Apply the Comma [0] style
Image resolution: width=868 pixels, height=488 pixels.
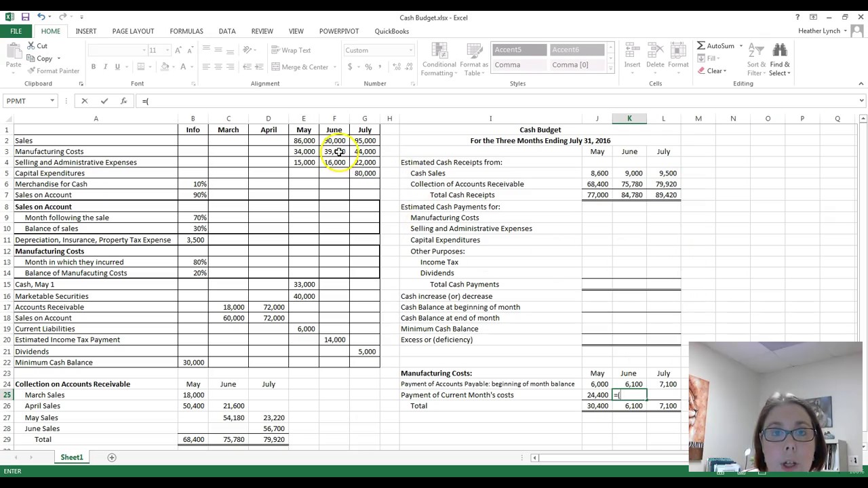(576, 65)
